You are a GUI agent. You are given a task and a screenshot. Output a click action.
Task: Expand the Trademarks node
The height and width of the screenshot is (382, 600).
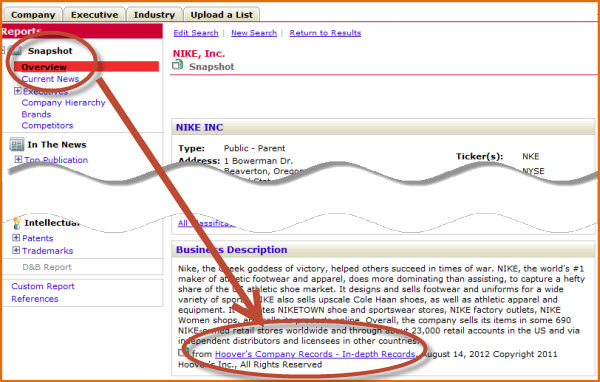pos(16,250)
